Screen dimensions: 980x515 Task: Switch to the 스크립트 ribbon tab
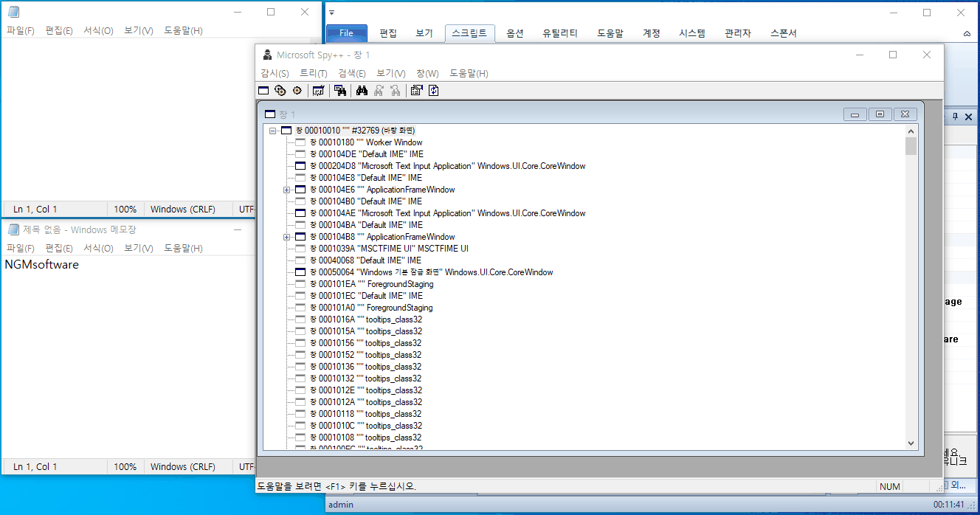click(x=469, y=33)
